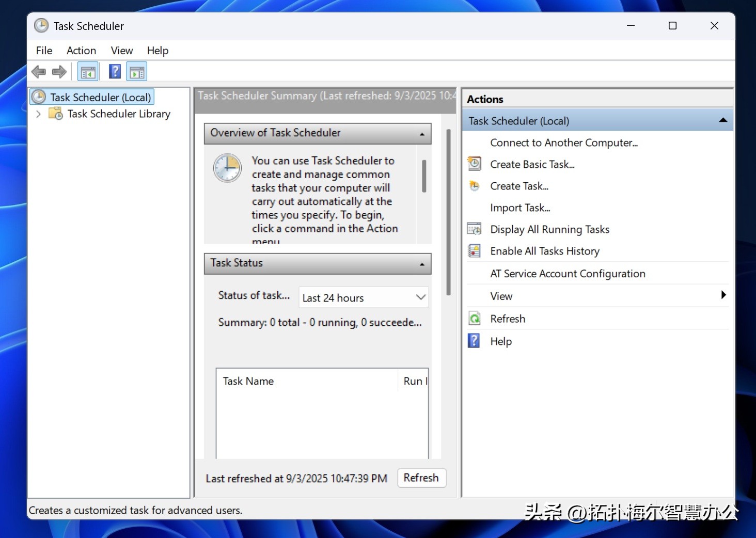Click the blue Help toolbar icon
This screenshot has width=756, height=538.
tap(115, 71)
